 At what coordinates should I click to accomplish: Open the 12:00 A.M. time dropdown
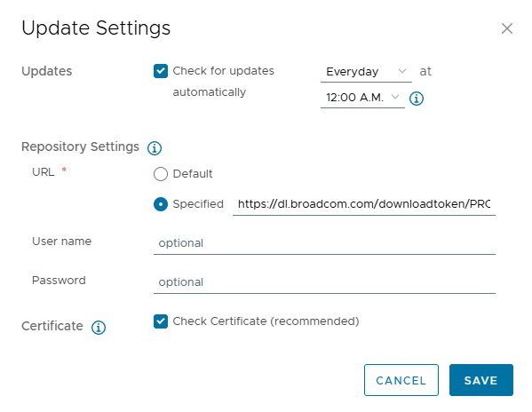coord(362,98)
